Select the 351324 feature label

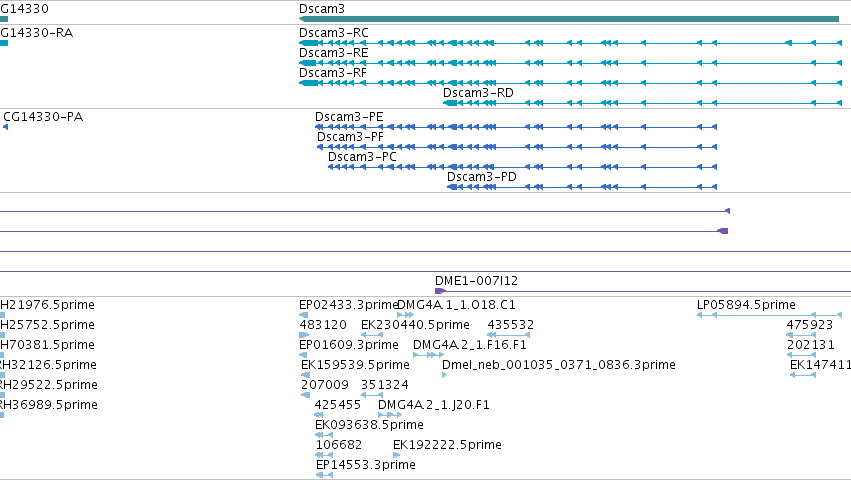tap(385, 385)
